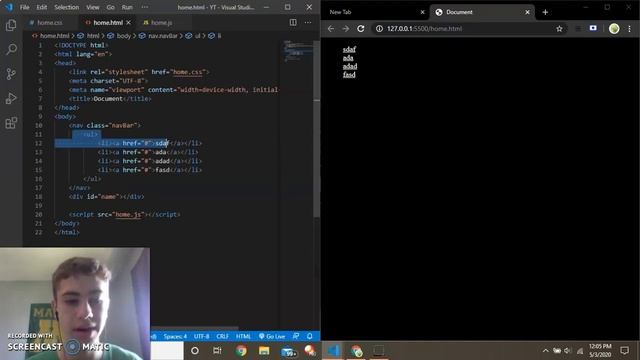Click the home.js src in line 20
Image resolution: width=640 pixels, height=360 pixels.
pos(128,214)
